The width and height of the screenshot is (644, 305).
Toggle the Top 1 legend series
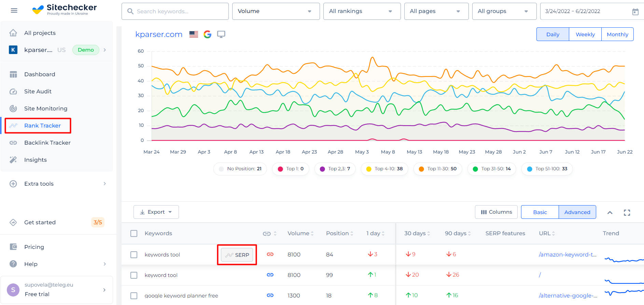(291, 169)
